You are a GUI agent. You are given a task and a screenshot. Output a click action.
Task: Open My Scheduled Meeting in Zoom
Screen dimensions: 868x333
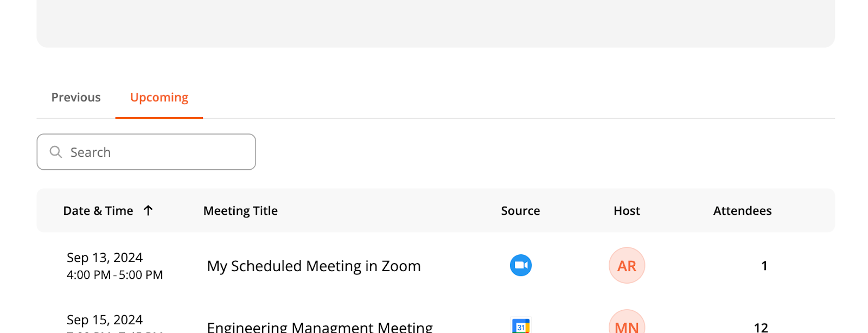pyautogui.click(x=314, y=266)
